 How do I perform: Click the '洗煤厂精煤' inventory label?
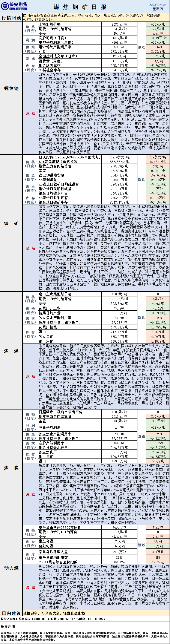(x=48, y=327)
